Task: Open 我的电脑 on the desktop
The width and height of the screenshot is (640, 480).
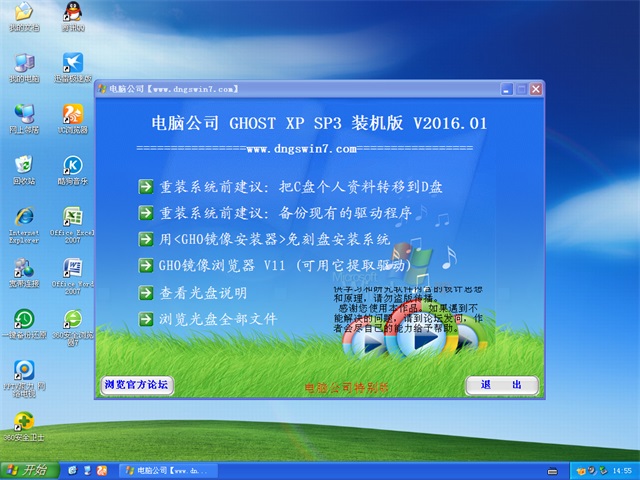Action: pyautogui.click(x=22, y=63)
